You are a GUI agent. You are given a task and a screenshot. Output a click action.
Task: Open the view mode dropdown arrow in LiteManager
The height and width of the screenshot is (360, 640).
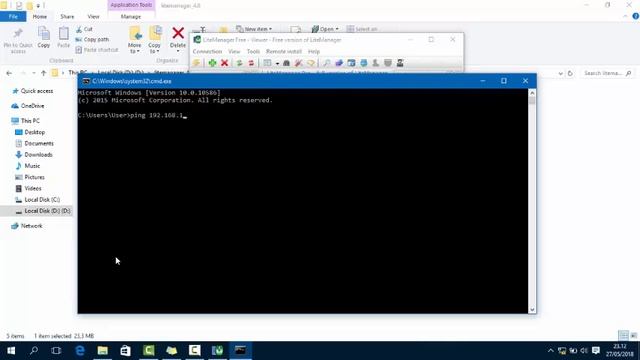point(277,64)
